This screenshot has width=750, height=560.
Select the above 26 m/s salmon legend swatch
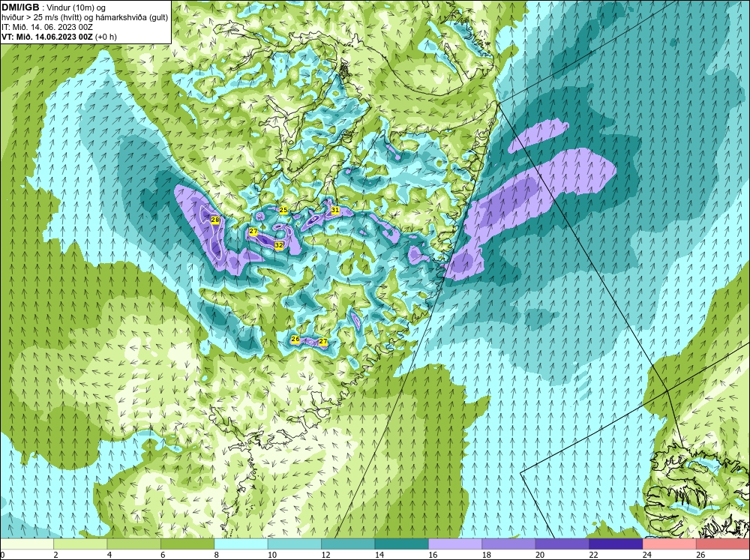tap(723, 544)
